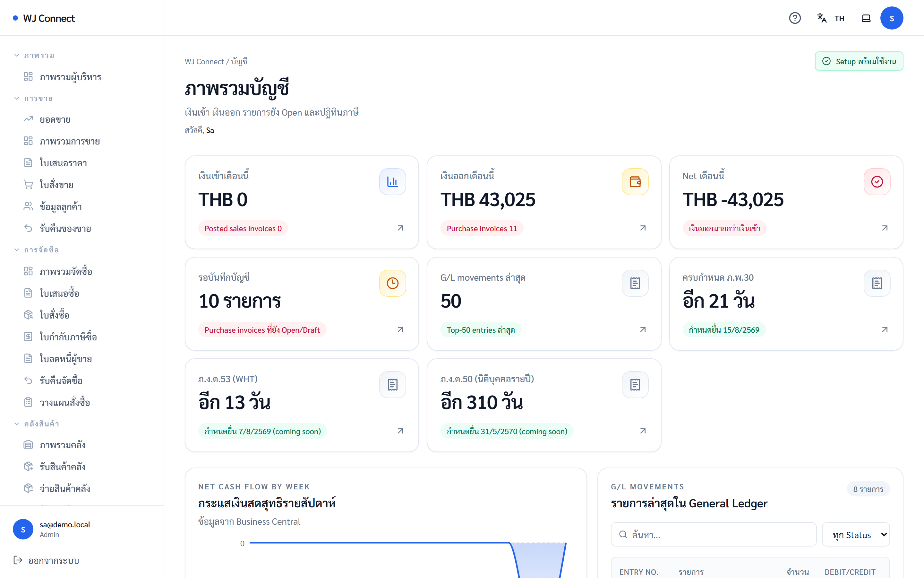The height and width of the screenshot is (578, 924).
Task: Click the document icon on ภ.ง.ด.53 card
Action: (x=392, y=385)
